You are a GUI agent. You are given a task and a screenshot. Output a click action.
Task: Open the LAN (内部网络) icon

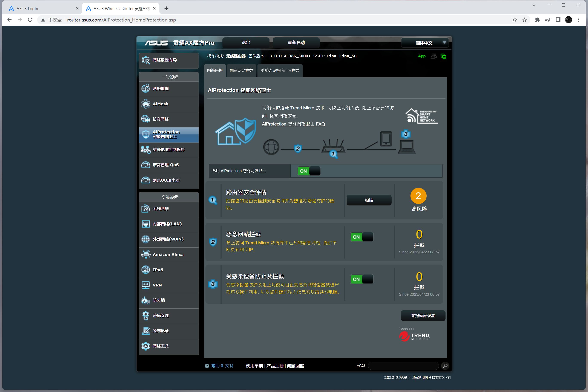pos(145,224)
